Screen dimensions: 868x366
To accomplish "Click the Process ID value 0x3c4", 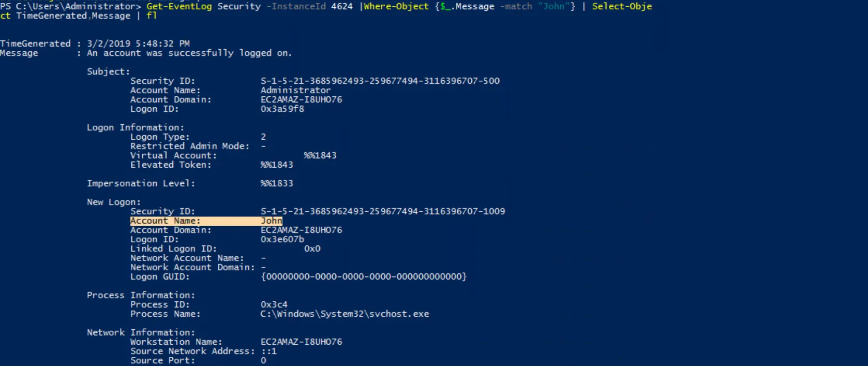I will coord(274,304).
